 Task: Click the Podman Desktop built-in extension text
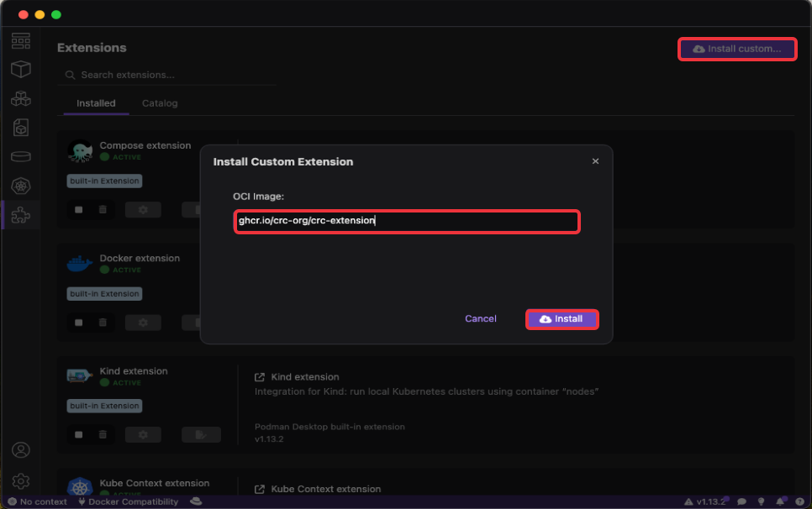330,427
